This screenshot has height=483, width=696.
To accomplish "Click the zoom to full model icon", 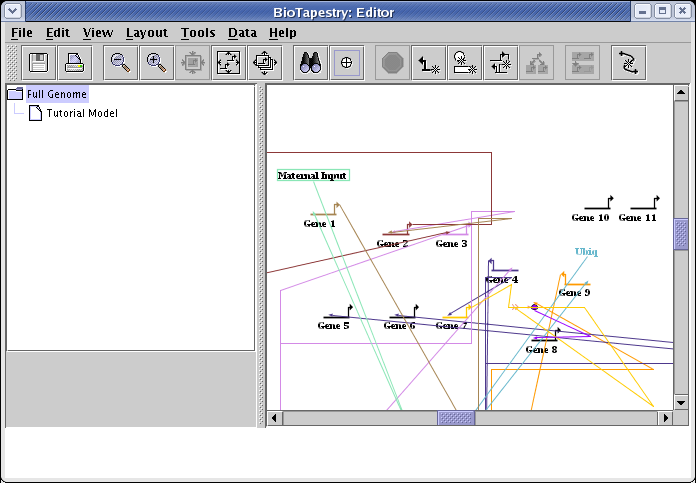I will coord(229,63).
